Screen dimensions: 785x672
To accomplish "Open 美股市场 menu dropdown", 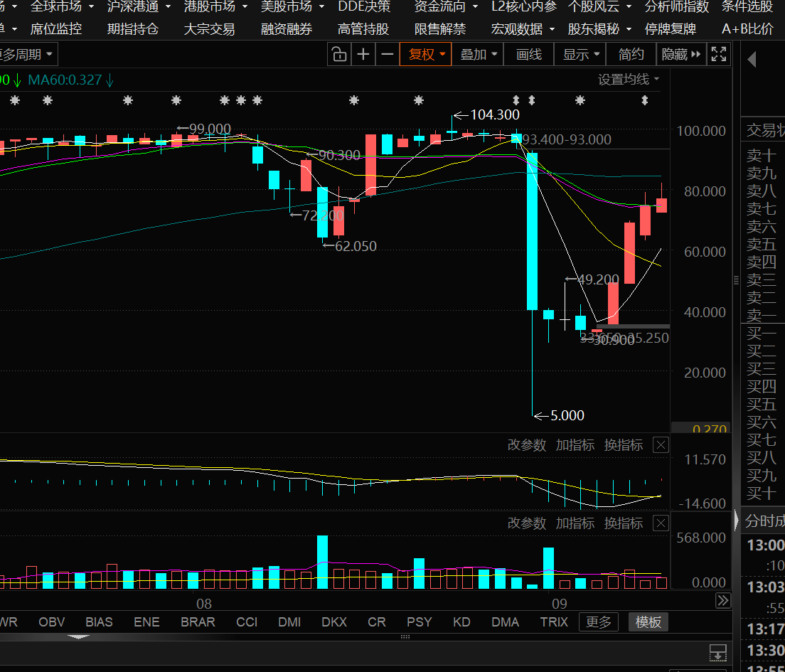I will pos(292,6).
